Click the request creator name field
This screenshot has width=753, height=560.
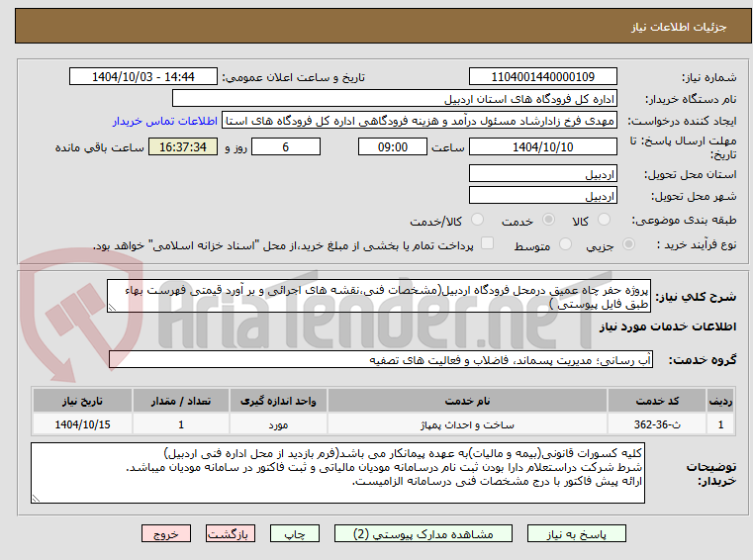coord(420,121)
